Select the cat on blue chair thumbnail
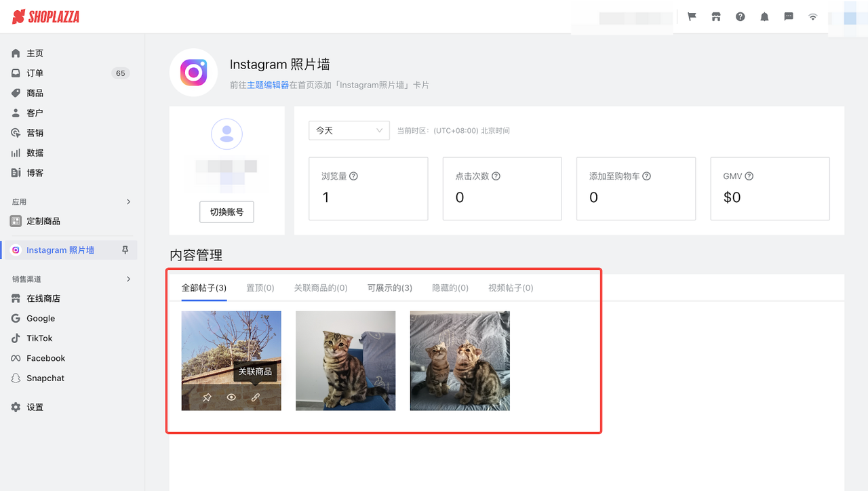868x491 pixels. [345, 361]
